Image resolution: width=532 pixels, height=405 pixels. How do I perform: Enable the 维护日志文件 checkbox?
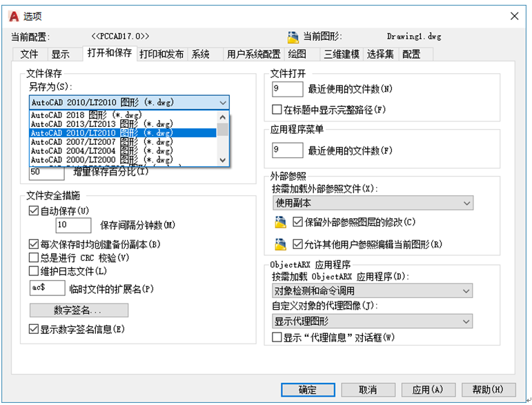point(34,271)
